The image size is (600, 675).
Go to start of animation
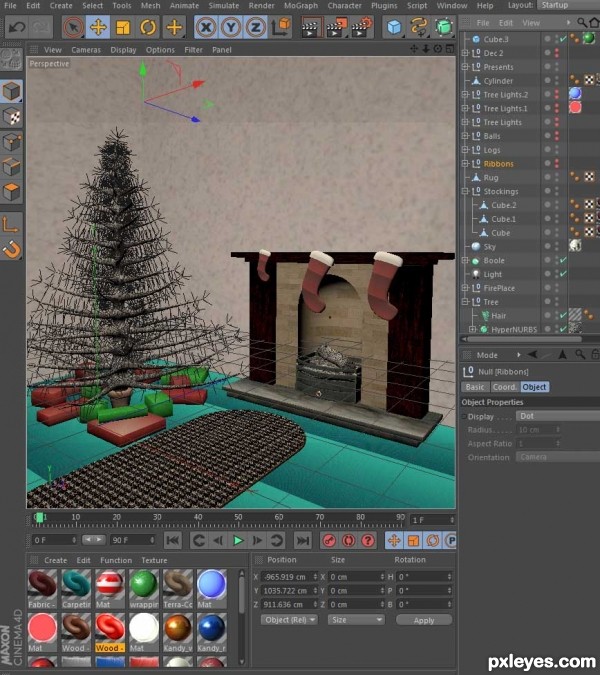pyautogui.click(x=173, y=540)
